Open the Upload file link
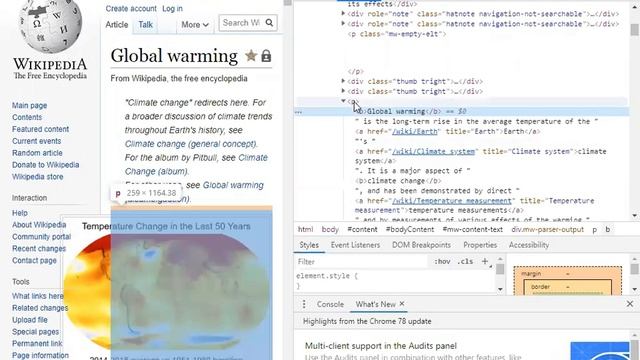The image size is (640, 360). pyautogui.click(x=30, y=320)
